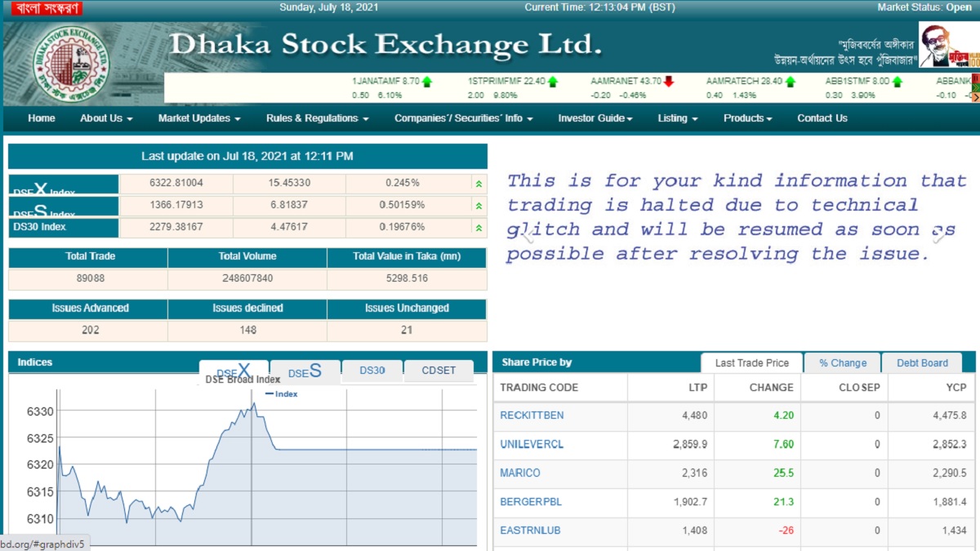
Task: Open the Listing dropdown menu
Action: (678, 118)
